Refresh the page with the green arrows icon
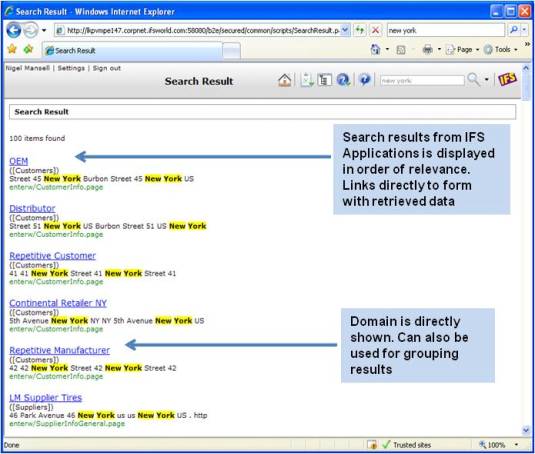The image size is (535, 454). 359,30
